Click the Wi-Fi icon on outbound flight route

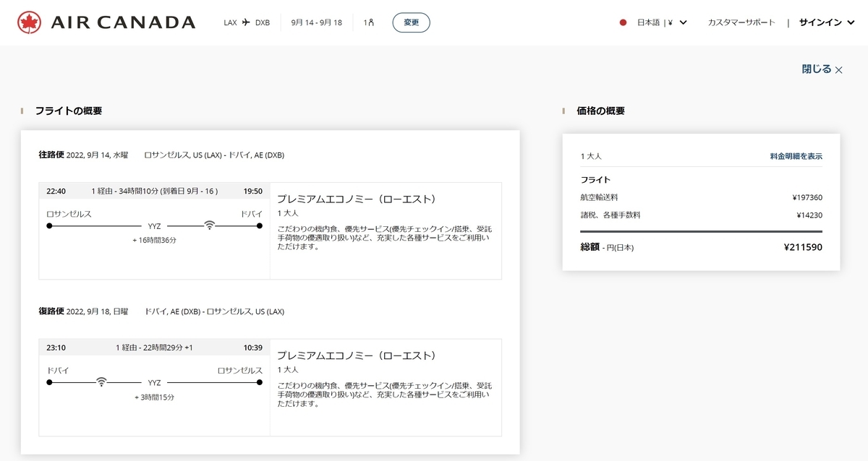click(210, 225)
